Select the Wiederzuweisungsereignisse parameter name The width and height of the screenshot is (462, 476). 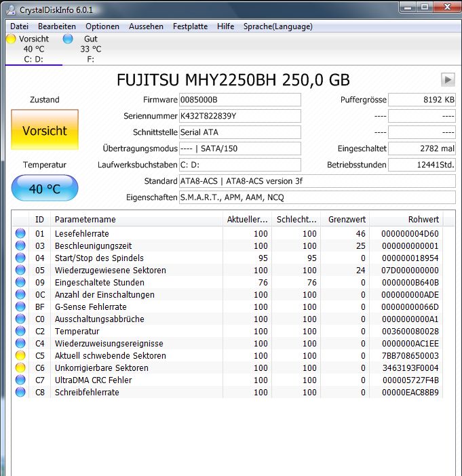pos(109,343)
